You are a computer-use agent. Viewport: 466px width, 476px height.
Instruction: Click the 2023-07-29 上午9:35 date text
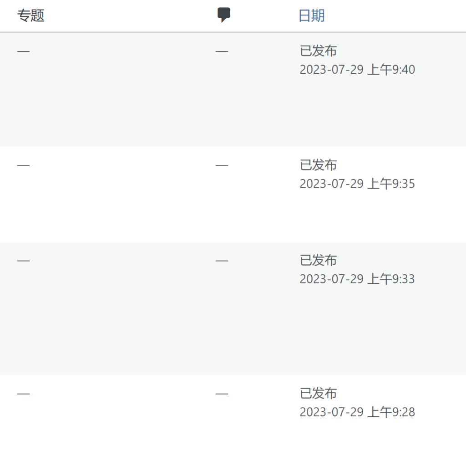coord(357,184)
